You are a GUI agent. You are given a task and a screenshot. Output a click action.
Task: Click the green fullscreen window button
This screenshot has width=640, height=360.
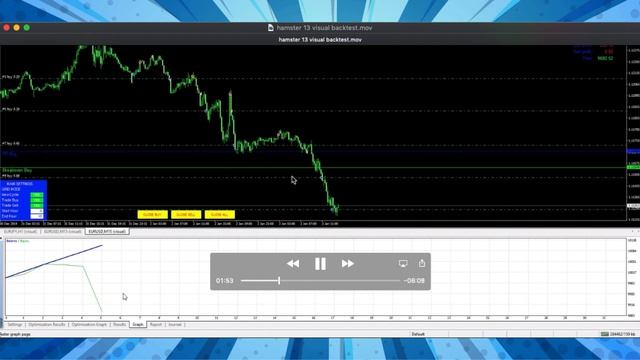[27, 28]
